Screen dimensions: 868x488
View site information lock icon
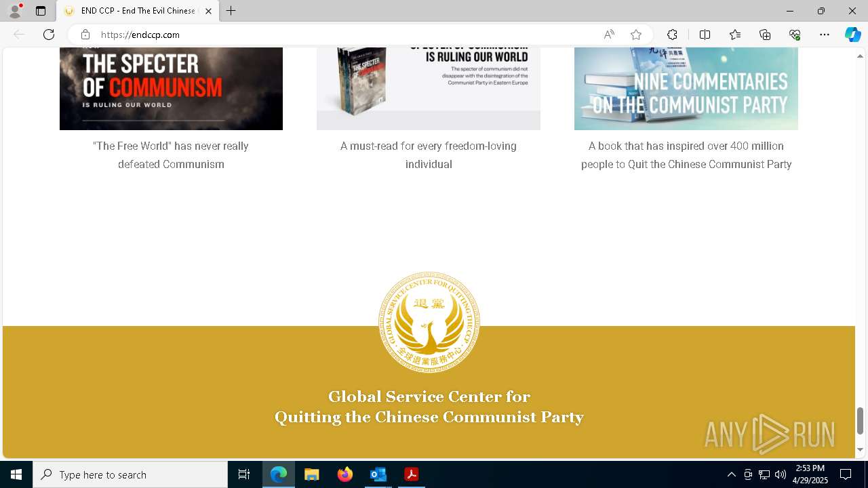[x=85, y=35]
